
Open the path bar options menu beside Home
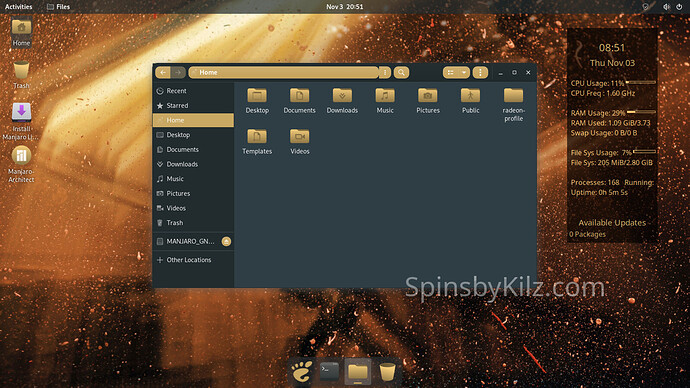pyautogui.click(x=385, y=72)
